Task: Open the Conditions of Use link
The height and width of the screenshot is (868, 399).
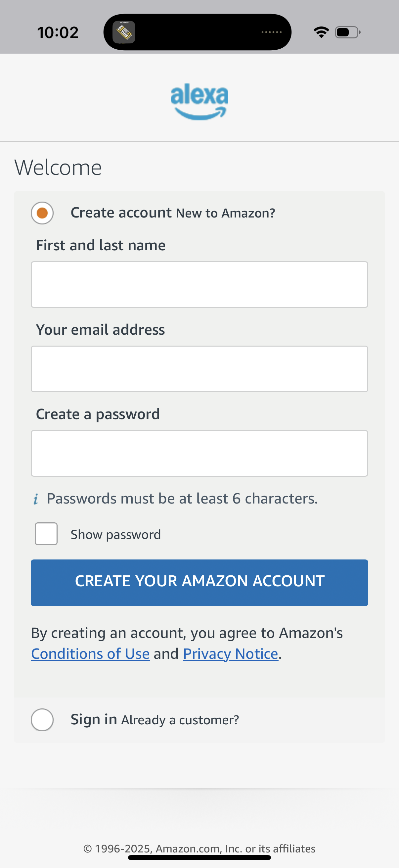Action: point(90,653)
